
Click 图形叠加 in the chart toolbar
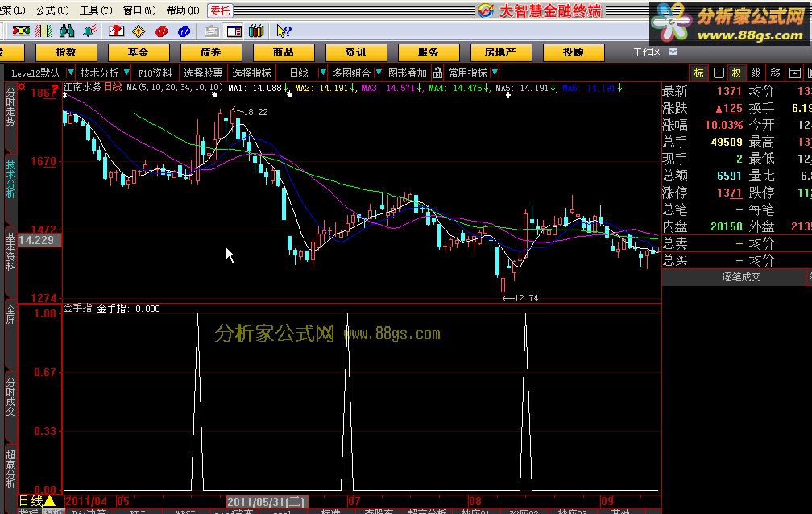point(408,73)
